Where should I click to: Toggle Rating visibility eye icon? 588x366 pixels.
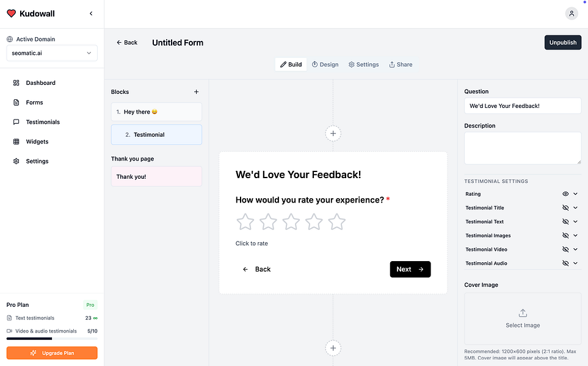(x=565, y=194)
